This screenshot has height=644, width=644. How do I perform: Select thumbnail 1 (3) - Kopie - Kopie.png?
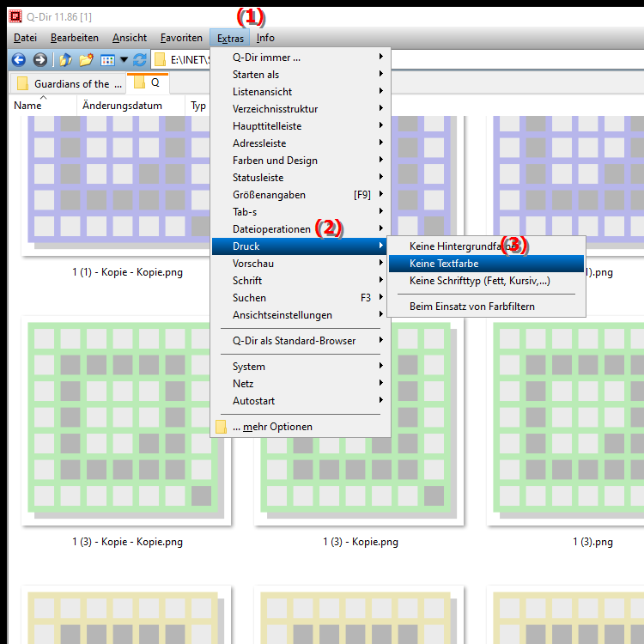tap(125, 421)
